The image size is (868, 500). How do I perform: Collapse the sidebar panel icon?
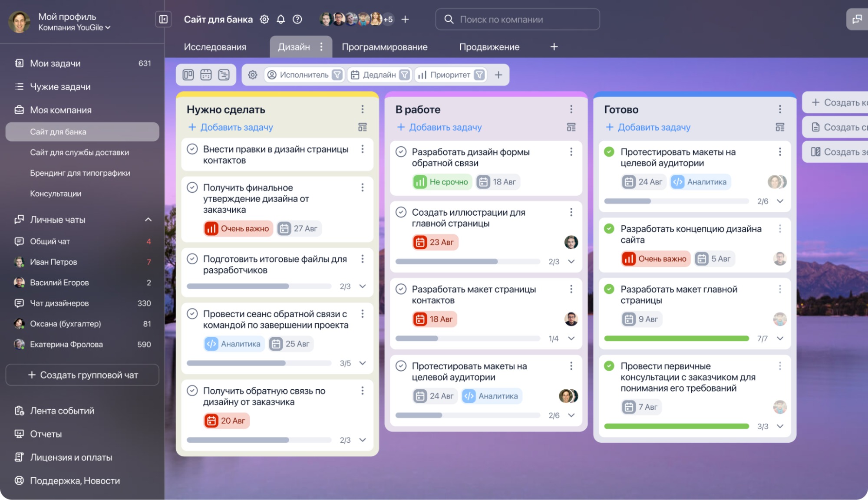pos(163,19)
